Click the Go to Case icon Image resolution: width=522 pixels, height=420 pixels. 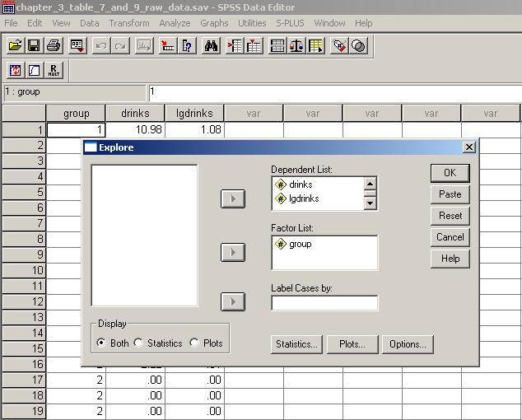point(167,45)
